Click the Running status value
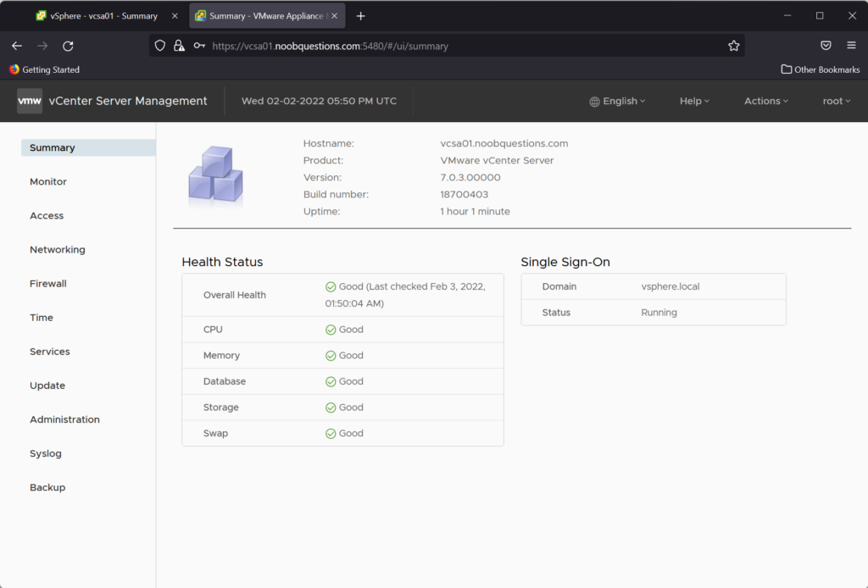The image size is (868, 588). click(659, 313)
